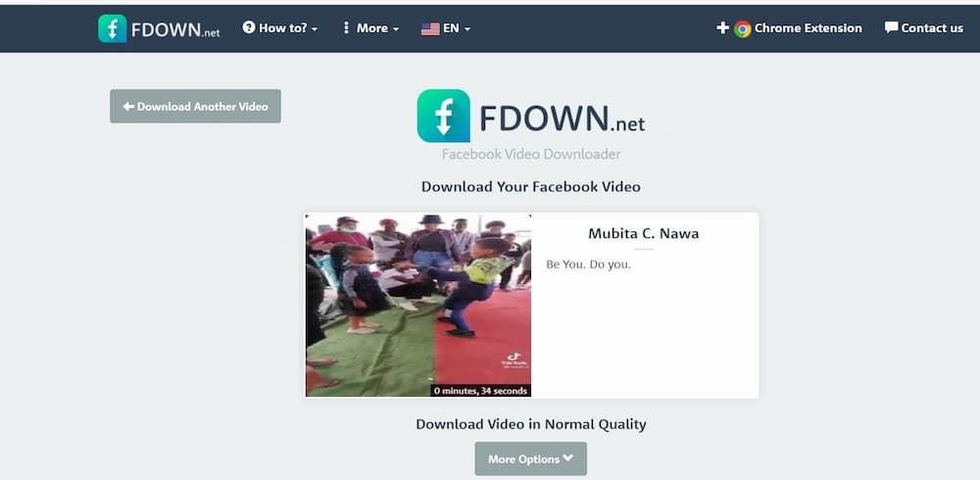The height and width of the screenshot is (480, 980).
Task: Click the left arrow on Download Another Video
Action: [128, 106]
